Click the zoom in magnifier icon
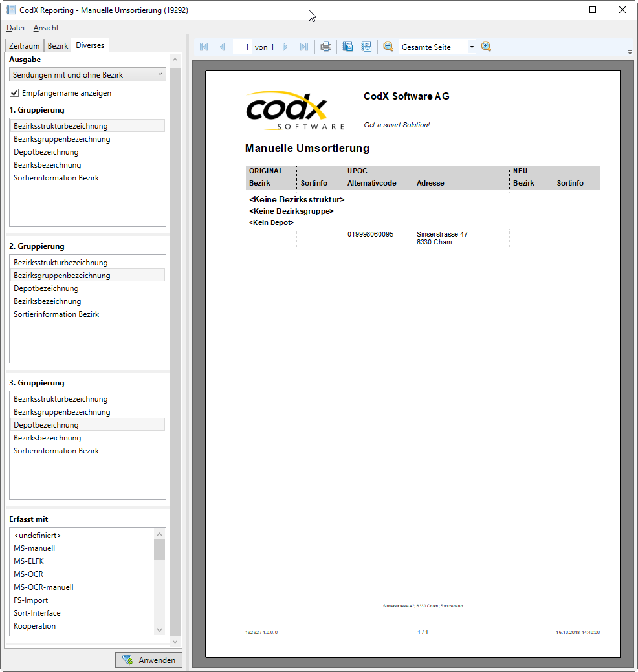This screenshot has height=672, width=638. point(486,47)
